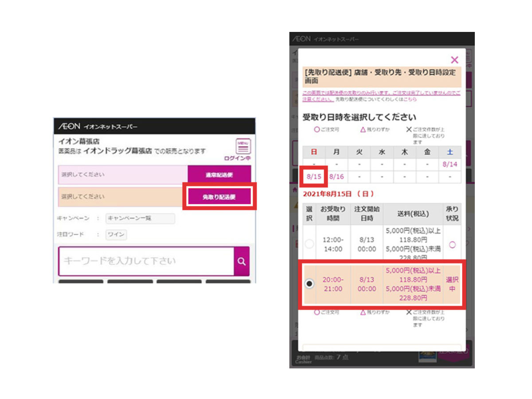Click the circle availability icon for 12:00-14:00
Image resolution: width=532 pixels, height=399 pixels.
(x=452, y=244)
